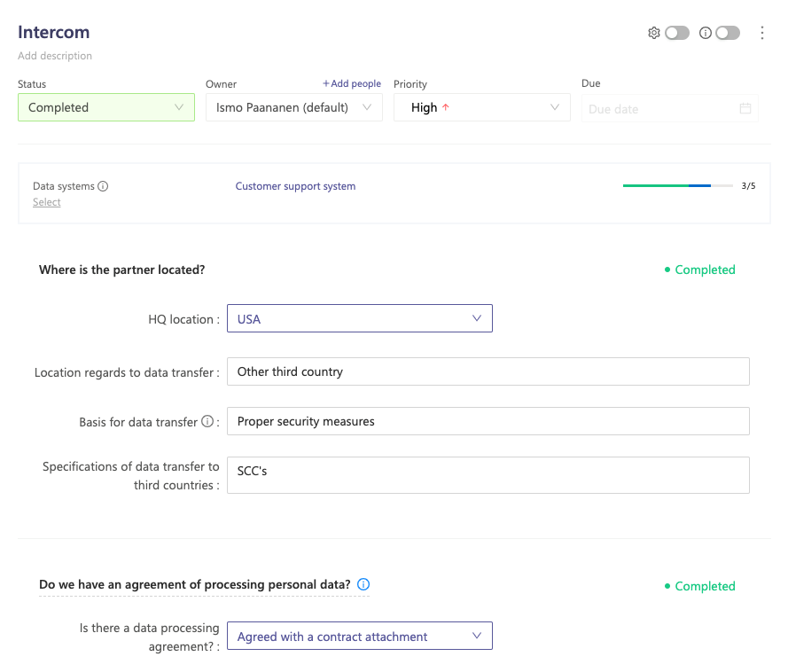Click the info icon beside the agreement question
Screen dimensions: 788x672
pos(363,584)
